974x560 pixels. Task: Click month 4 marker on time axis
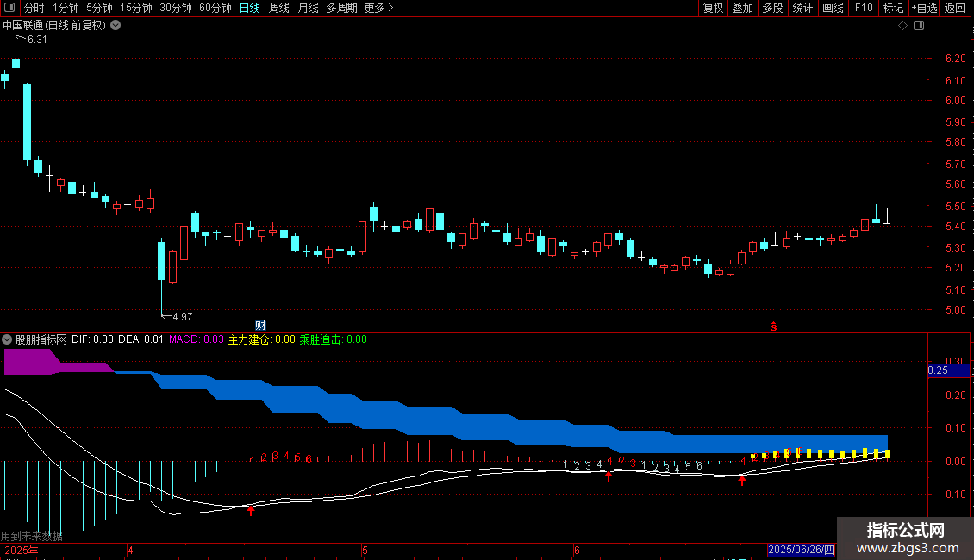tap(130, 550)
